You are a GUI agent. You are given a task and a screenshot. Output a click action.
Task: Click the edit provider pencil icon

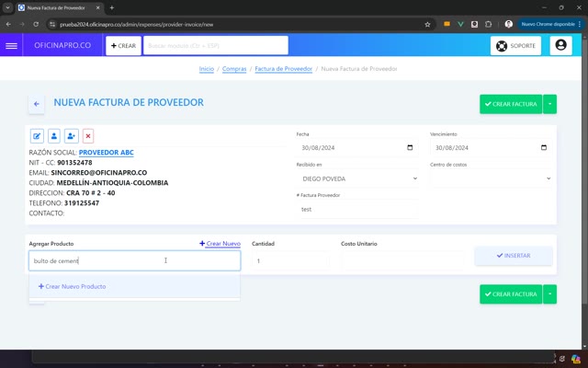37,136
